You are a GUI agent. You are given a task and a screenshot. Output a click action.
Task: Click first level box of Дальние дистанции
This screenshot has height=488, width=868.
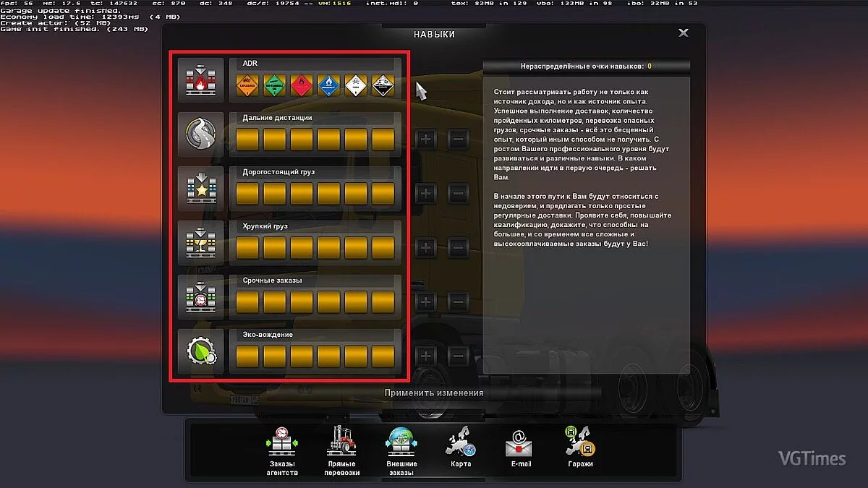pyautogui.click(x=247, y=140)
